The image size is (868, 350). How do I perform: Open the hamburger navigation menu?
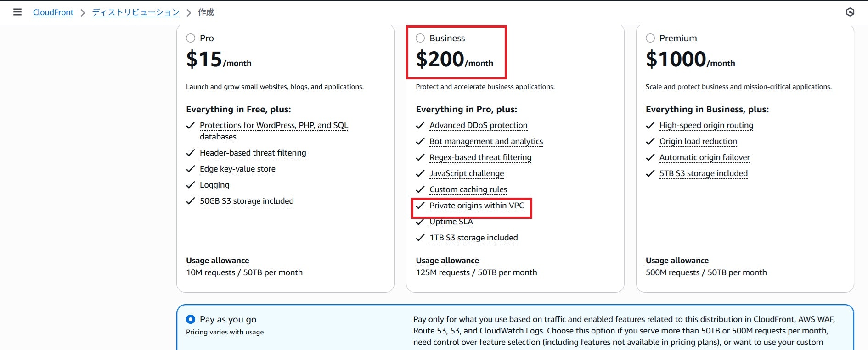(x=17, y=12)
